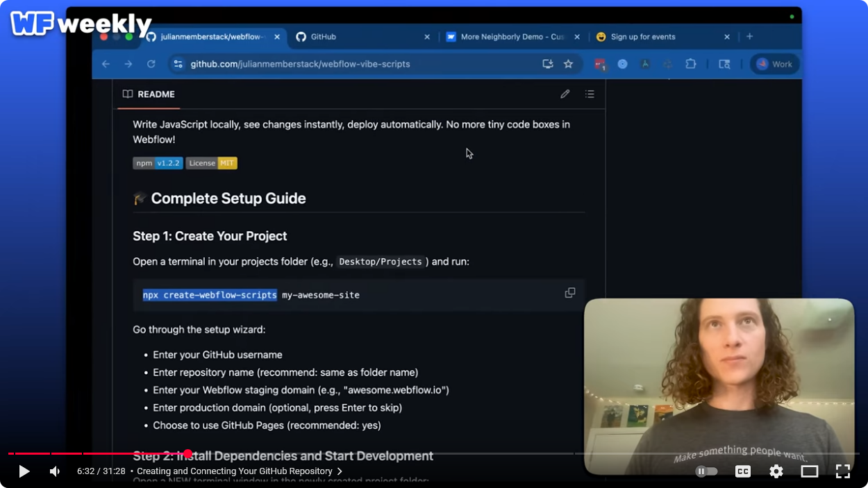This screenshot has width=868, height=488.
Task: Open a new browser tab
Action: pos(750,37)
